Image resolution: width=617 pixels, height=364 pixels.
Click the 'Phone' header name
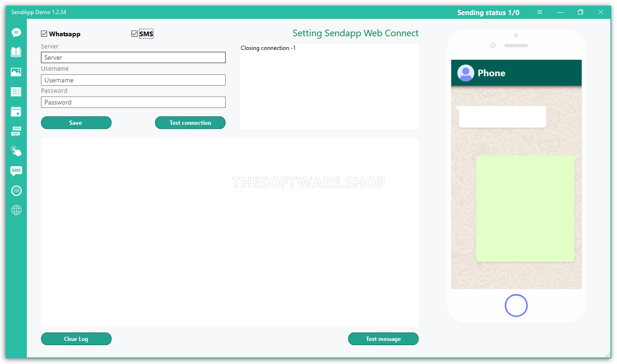[491, 73]
